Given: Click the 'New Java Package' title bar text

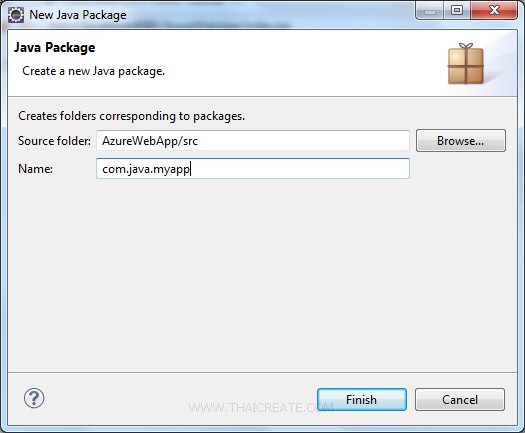Looking at the screenshot, I should (78, 15).
